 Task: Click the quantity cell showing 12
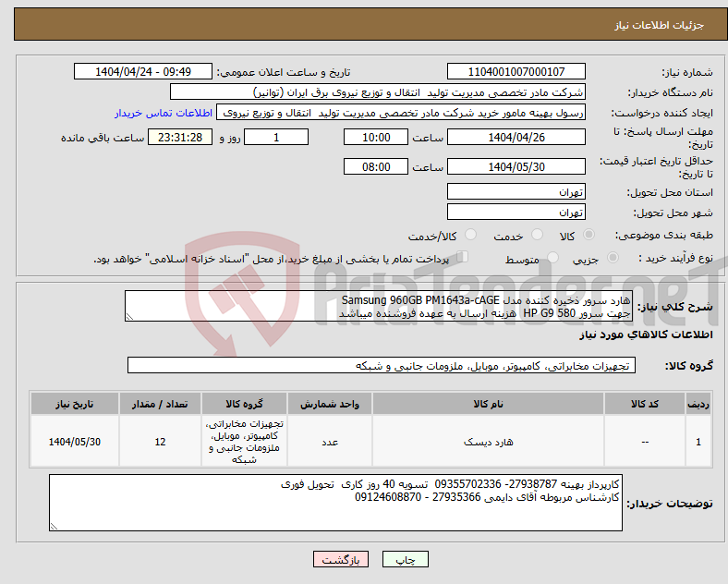click(x=160, y=442)
